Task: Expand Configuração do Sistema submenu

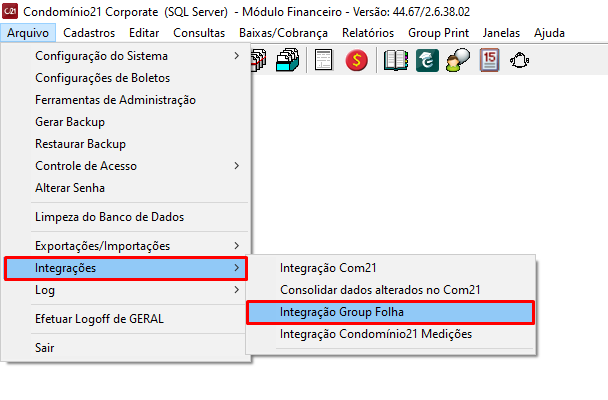Action: [126, 56]
